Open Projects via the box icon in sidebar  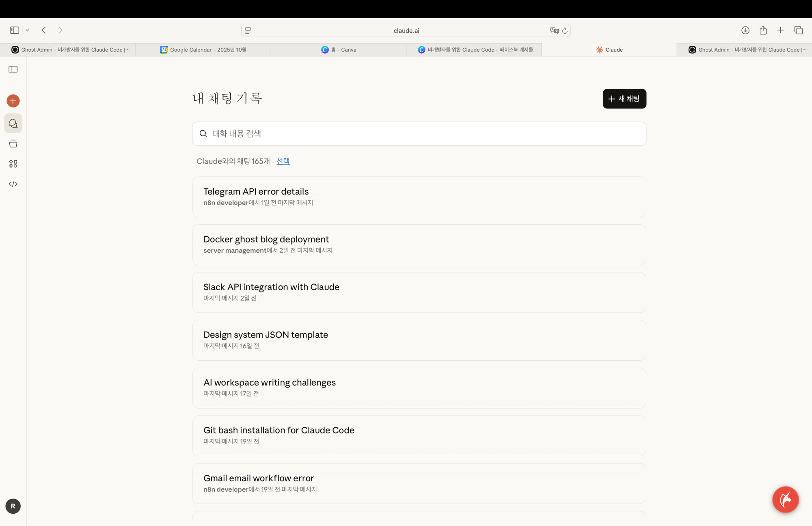[x=13, y=143]
